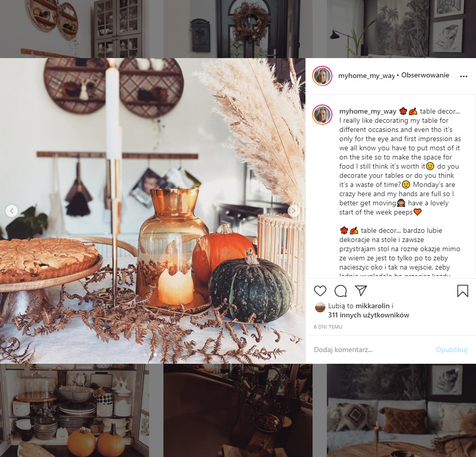Open the mikkarolin liker's small avatar
The width and height of the screenshot is (476, 457).
[x=320, y=308]
